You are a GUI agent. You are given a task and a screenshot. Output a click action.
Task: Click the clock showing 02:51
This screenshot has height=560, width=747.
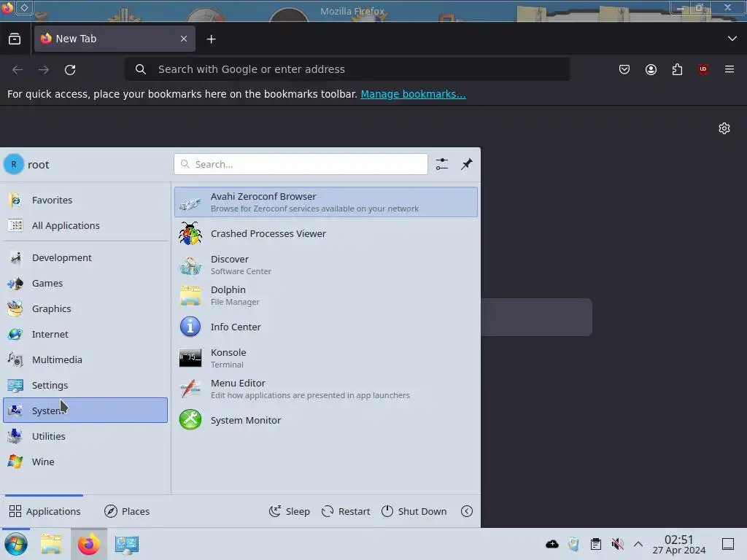679,544
